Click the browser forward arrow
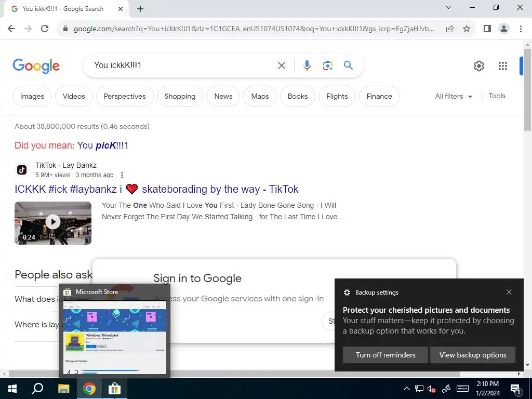The width and height of the screenshot is (532, 399). (28, 29)
